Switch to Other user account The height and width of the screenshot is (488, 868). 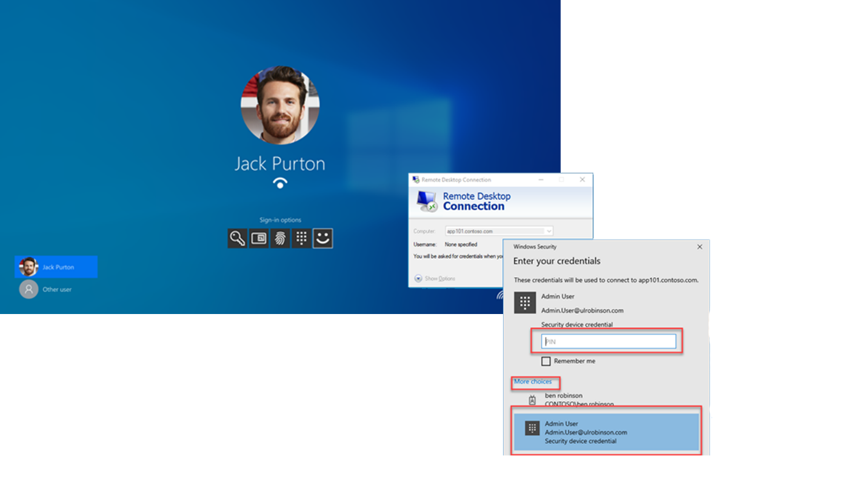pos(46,289)
